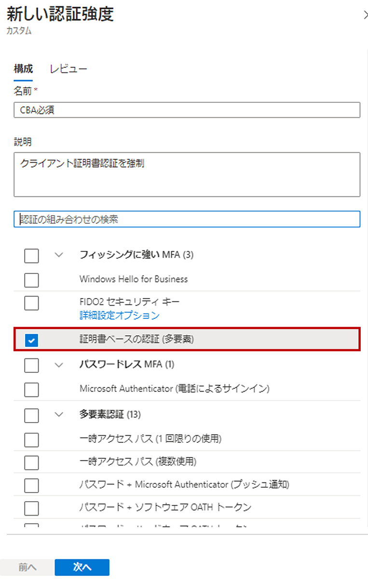
Task: Close the 新しい認証強度 panel
Action: click(x=365, y=15)
